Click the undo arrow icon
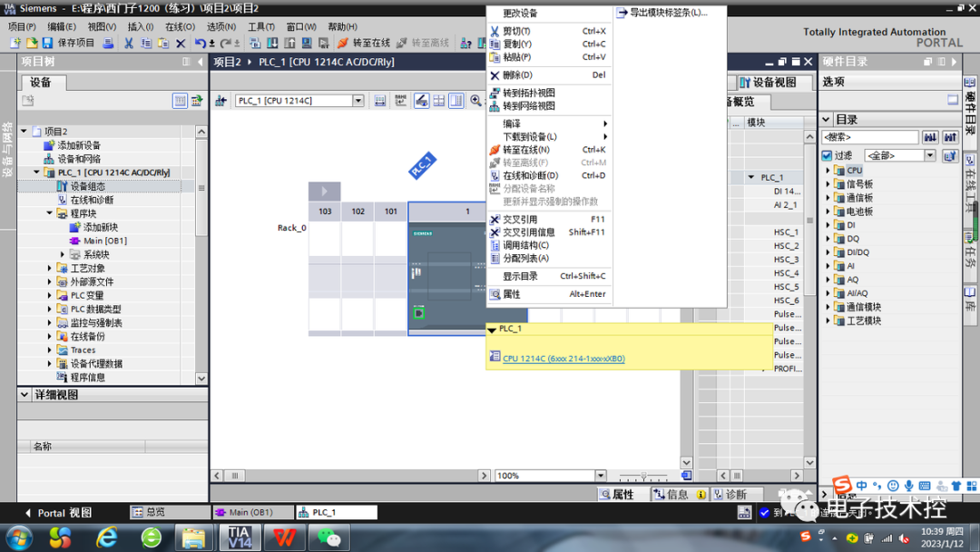This screenshot has width=980, height=552. point(200,44)
